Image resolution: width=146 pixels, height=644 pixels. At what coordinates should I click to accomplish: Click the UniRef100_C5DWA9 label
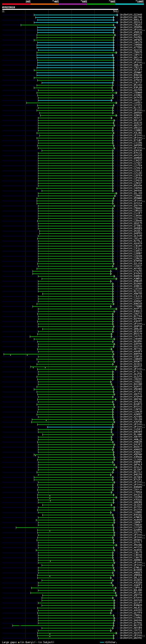pyautogui.click(x=131, y=93)
